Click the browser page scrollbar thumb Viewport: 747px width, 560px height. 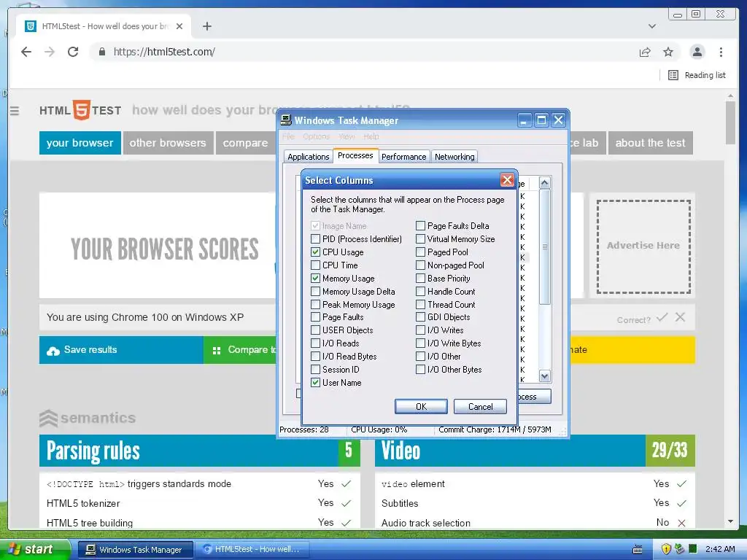click(x=731, y=122)
